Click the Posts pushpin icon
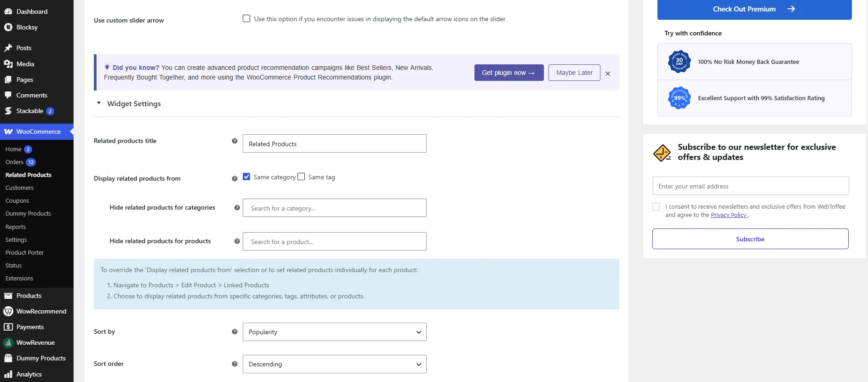The height and width of the screenshot is (382, 868). point(8,48)
